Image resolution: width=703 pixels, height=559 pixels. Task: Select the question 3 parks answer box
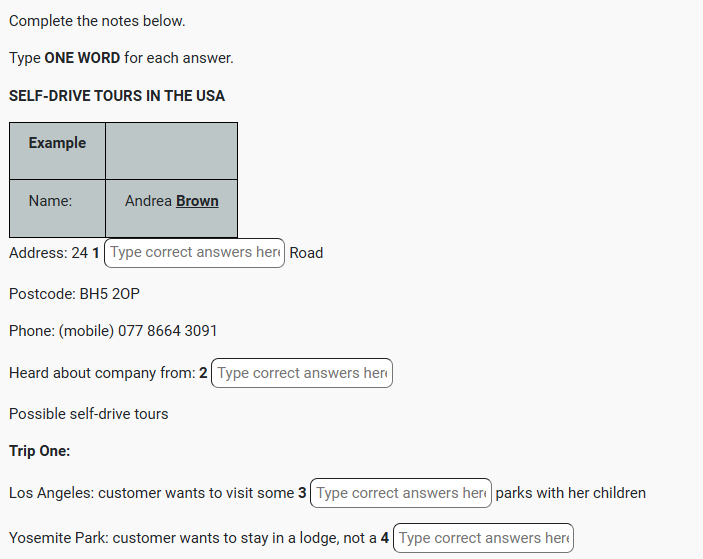[400, 493]
